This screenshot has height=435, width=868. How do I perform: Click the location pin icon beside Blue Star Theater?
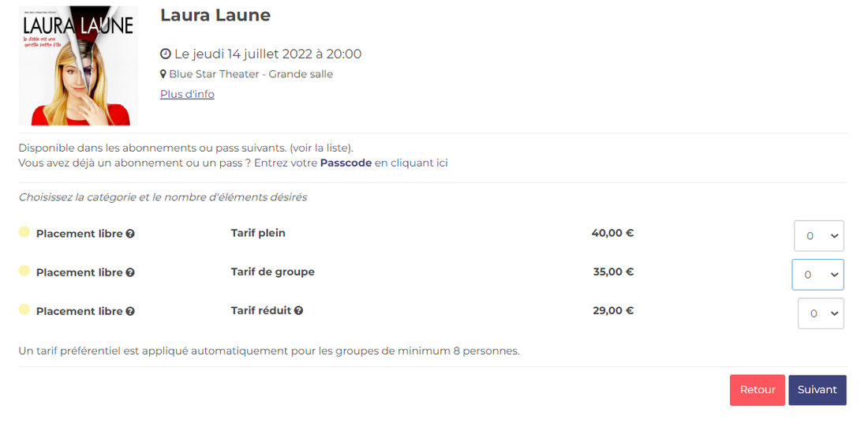(x=163, y=74)
